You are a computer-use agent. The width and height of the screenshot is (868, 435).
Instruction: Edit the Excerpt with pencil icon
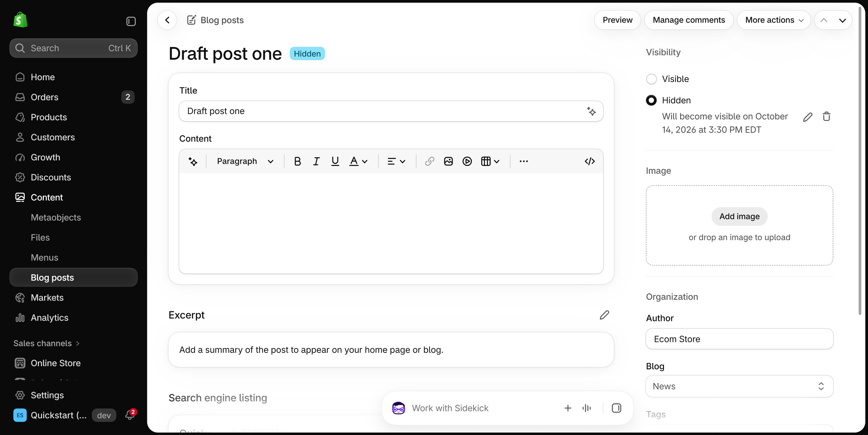click(x=605, y=315)
